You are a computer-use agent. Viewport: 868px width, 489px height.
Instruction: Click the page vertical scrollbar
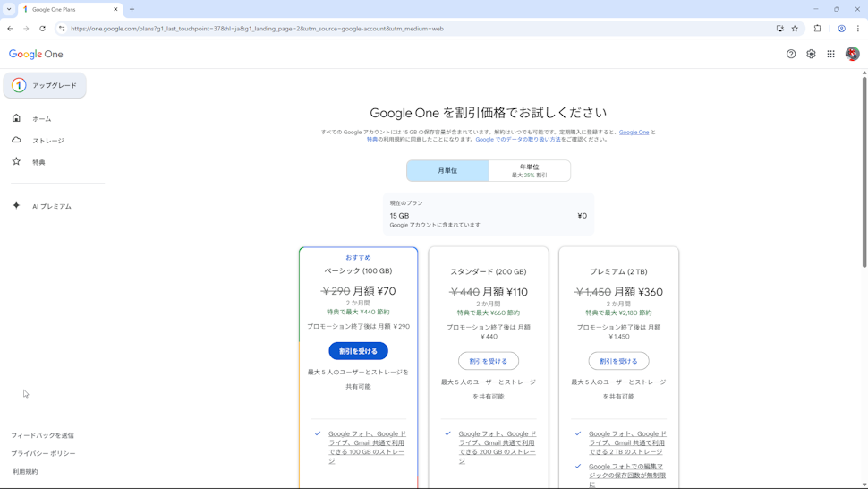864,172
